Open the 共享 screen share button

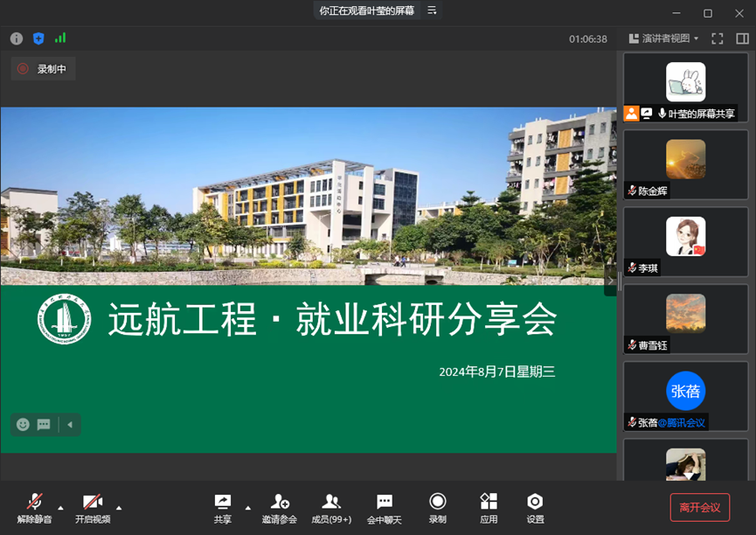point(223,508)
